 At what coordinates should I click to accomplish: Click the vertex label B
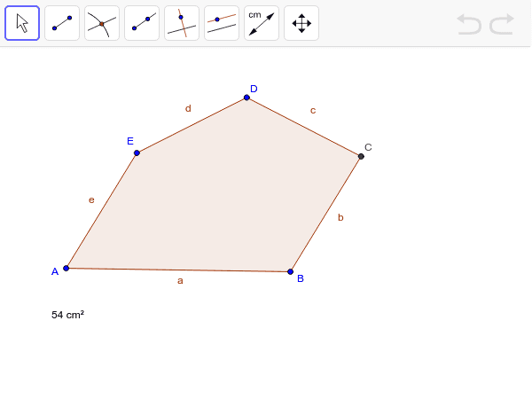[x=301, y=278]
